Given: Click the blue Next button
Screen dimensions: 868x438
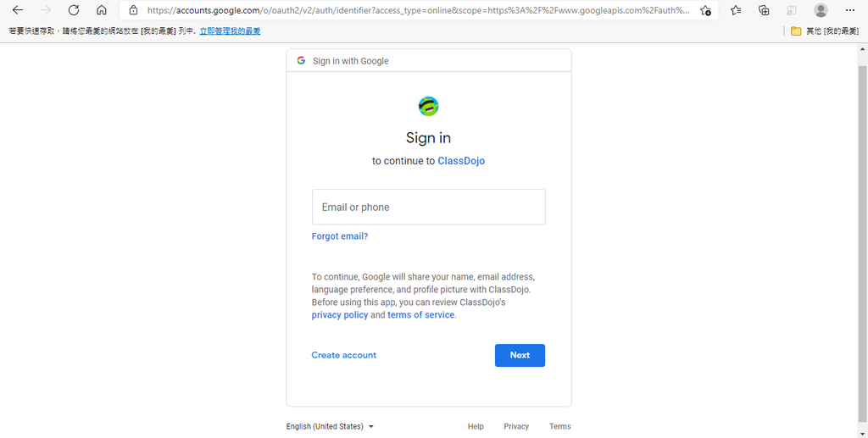Looking at the screenshot, I should tap(520, 355).
